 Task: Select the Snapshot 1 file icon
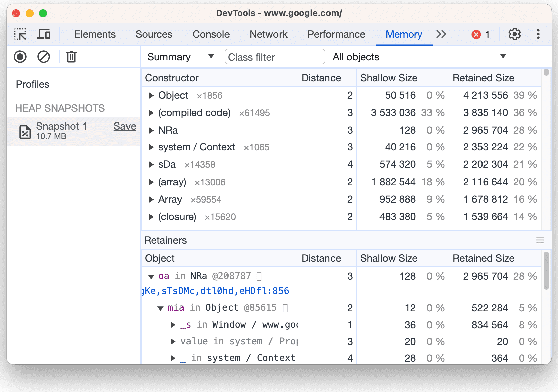pyautogui.click(x=25, y=132)
